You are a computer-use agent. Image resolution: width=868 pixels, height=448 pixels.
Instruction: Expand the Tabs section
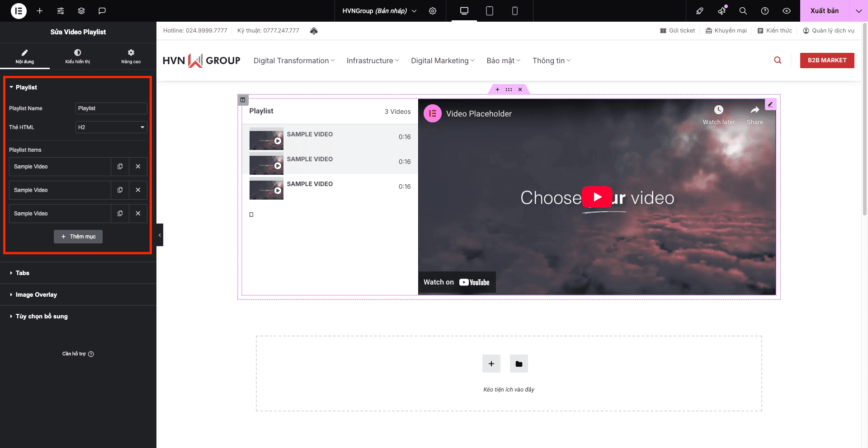[x=23, y=273]
